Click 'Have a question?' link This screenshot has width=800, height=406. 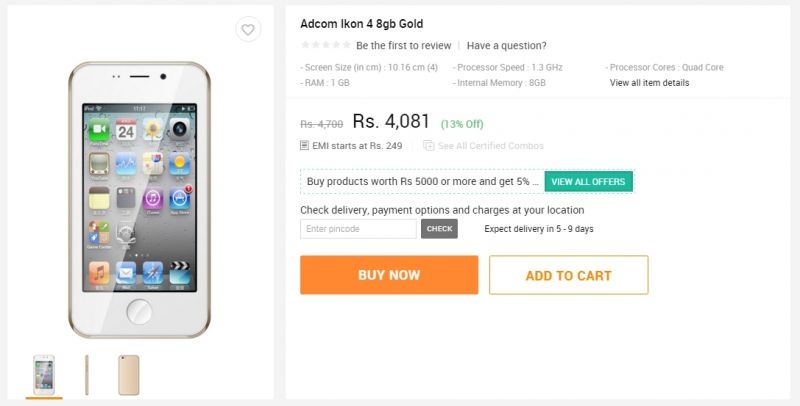pos(506,45)
